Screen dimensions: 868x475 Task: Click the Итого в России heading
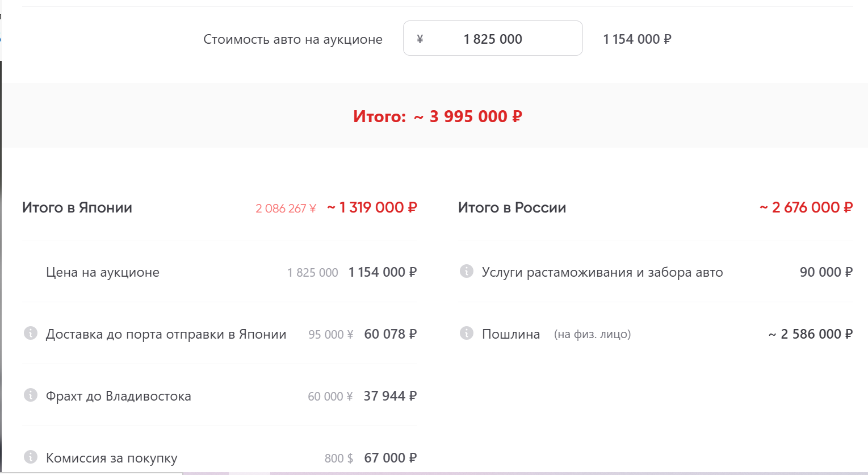pyautogui.click(x=512, y=208)
